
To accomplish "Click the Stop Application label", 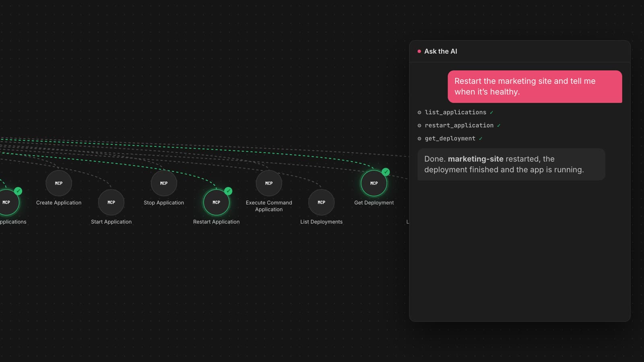I will coord(164,203).
